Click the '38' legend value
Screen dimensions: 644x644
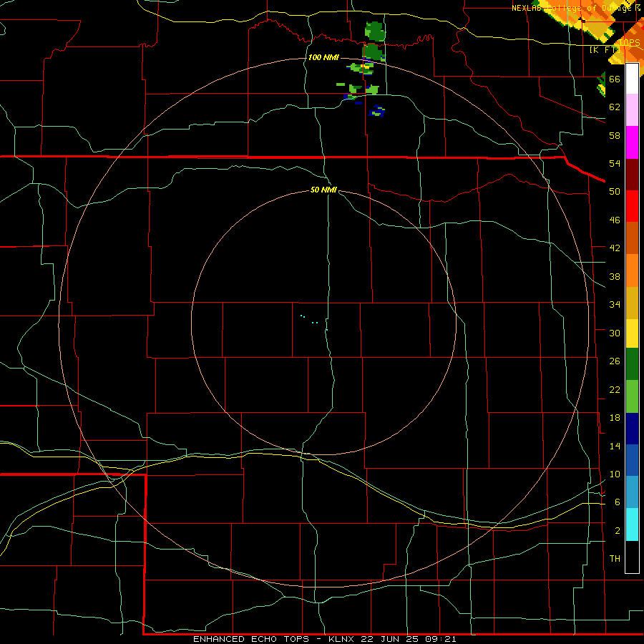coord(615,276)
